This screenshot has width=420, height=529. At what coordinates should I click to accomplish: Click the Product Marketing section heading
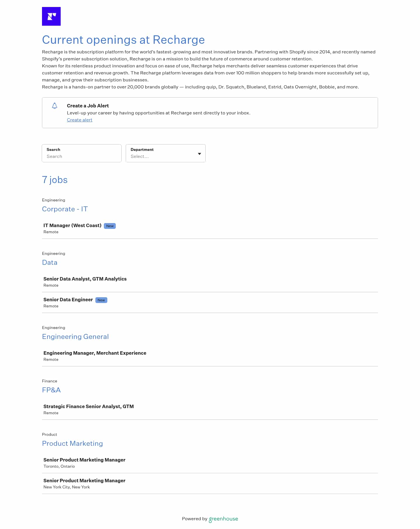pyautogui.click(x=72, y=443)
